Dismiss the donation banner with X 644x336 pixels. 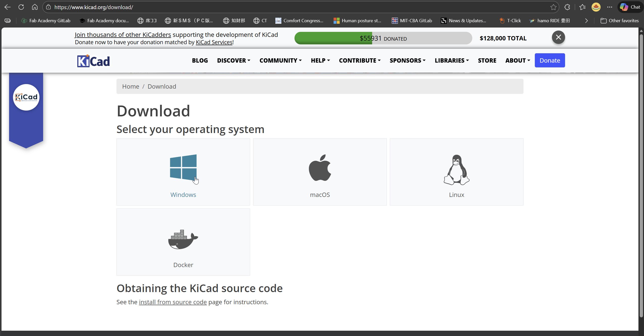(x=558, y=37)
